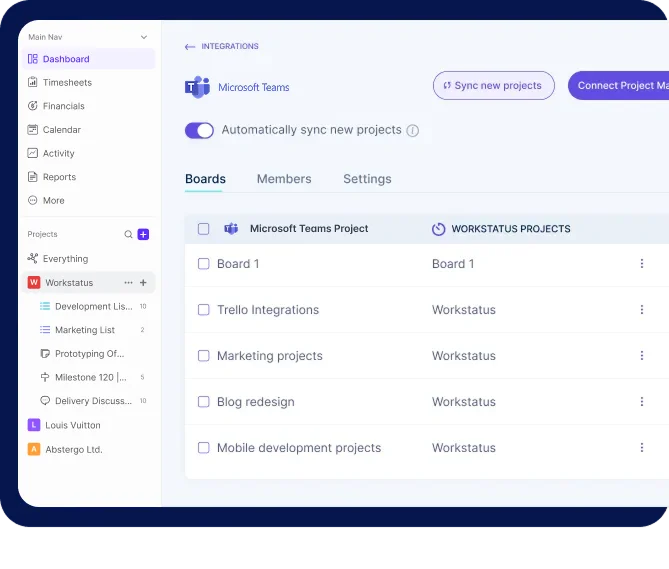Switch to the Members tab
Screen dimensions: 669x569
pos(284,179)
